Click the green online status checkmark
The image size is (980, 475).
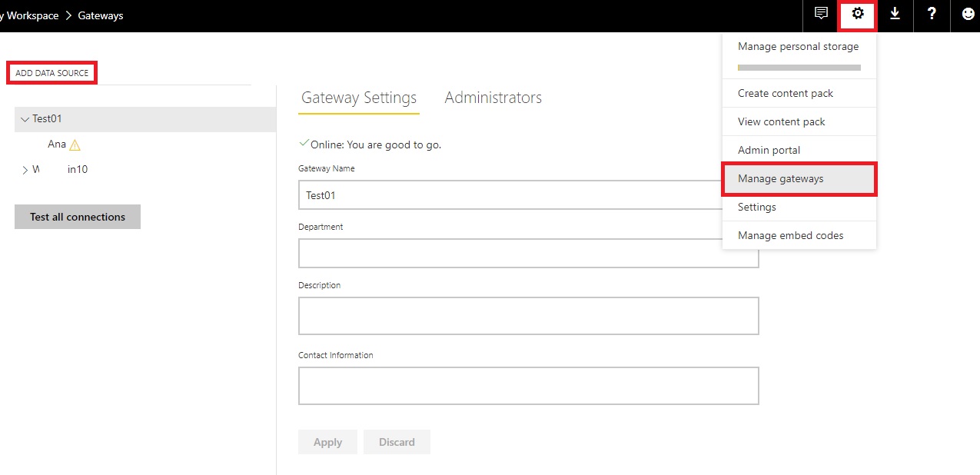[304, 143]
